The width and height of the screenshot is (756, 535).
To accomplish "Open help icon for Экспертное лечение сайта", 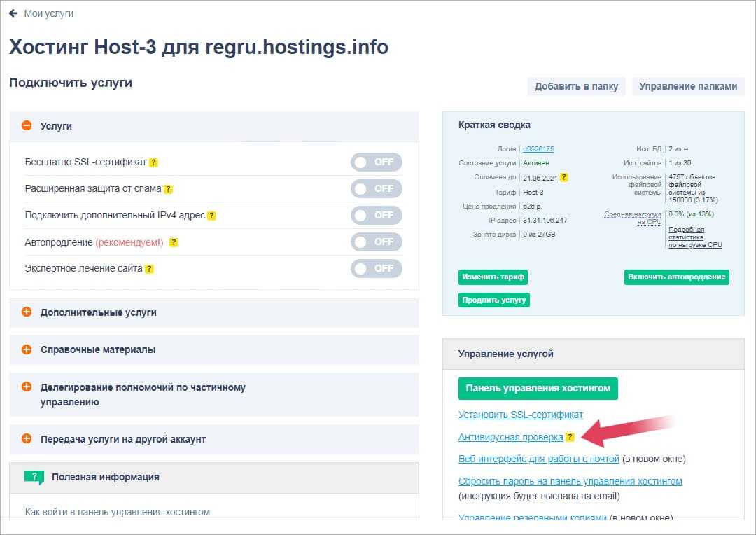I will [x=150, y=269].
